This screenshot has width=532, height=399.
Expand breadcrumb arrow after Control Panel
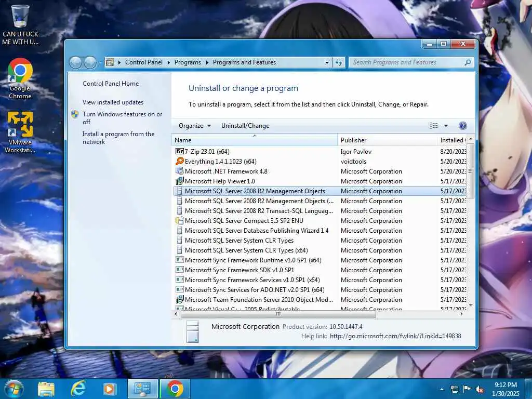click(169, 62)
